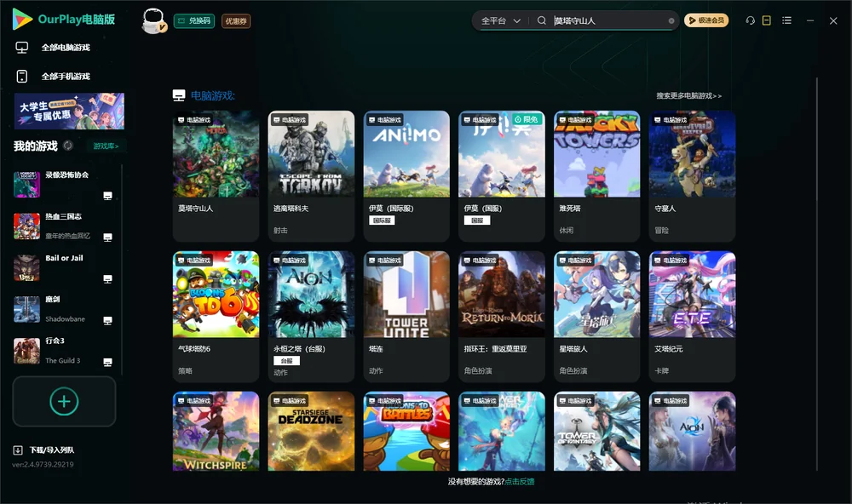This screenshot has height=504, width=852.
Task: Expand the 全平台 platform dropdown
Action: click(x=501, y=20)
